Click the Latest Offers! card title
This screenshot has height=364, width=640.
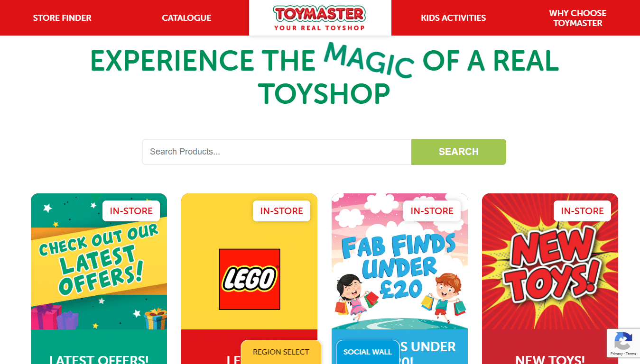(x=99, y=359)
